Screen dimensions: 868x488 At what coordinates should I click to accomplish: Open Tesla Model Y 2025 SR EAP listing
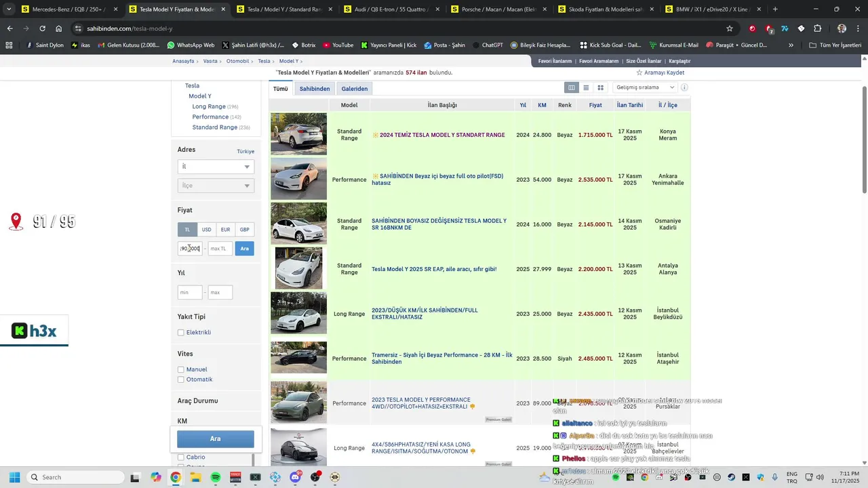click(434, 269)
